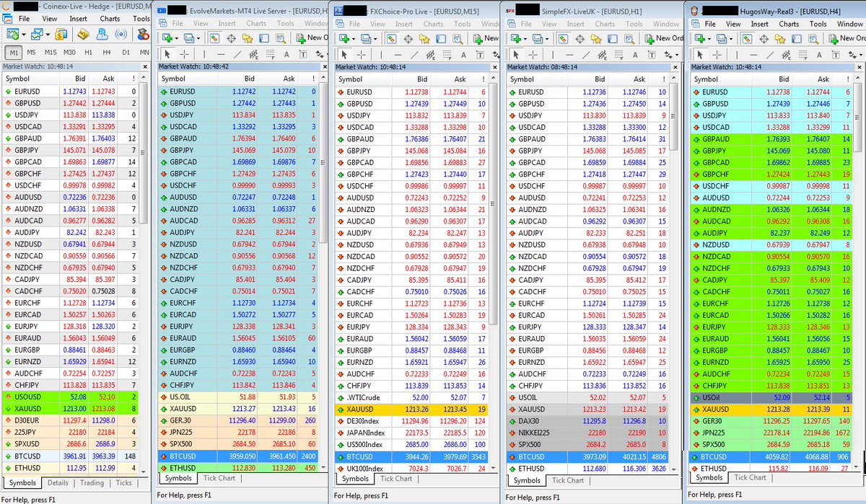Open Navigator star-folder icon in EvolveMarkets window
Viewport: 866px width, 504px height.
tap(247, 37)
